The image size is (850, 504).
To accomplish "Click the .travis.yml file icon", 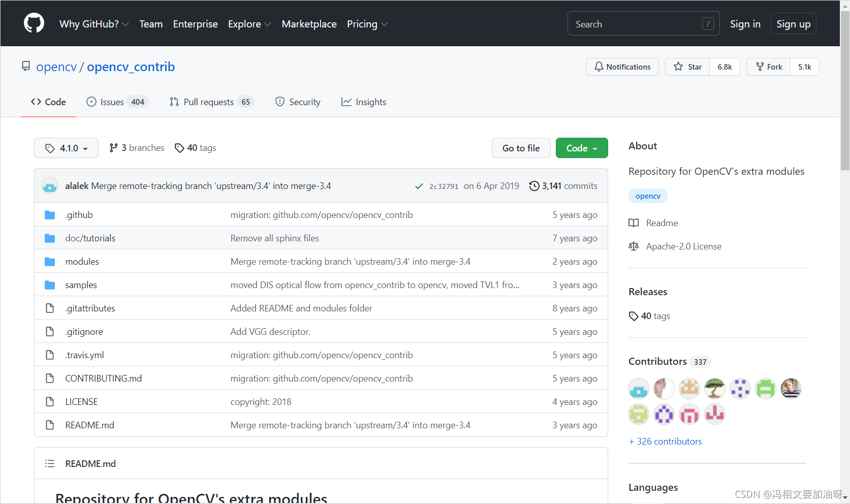I will tap(50, 355).
